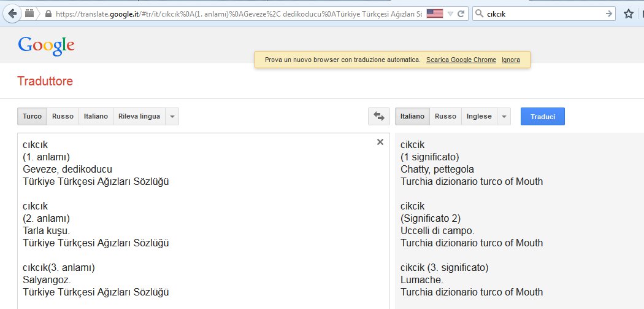Select Italiano as target language
This screenshot has width=644, height=309.
point(412,117)
